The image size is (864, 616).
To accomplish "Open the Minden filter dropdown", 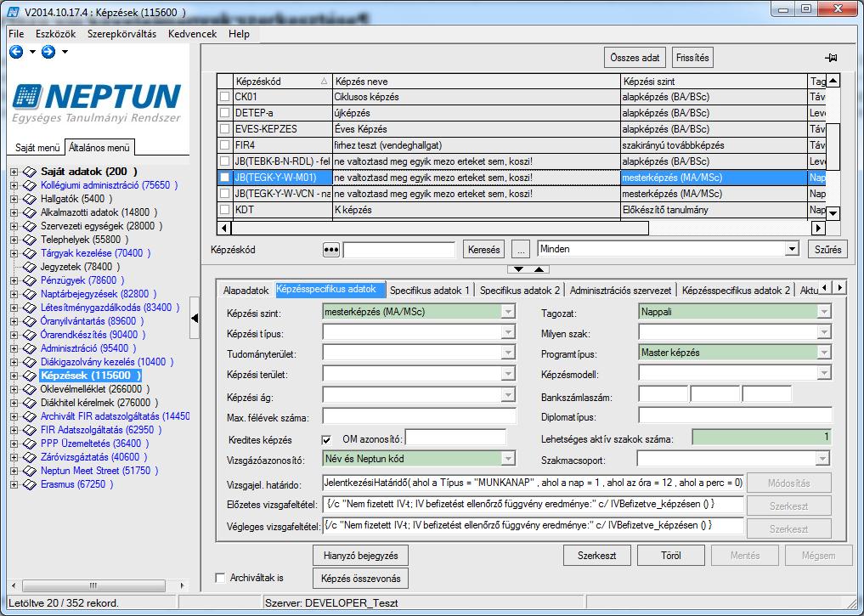I will [792, 249].
